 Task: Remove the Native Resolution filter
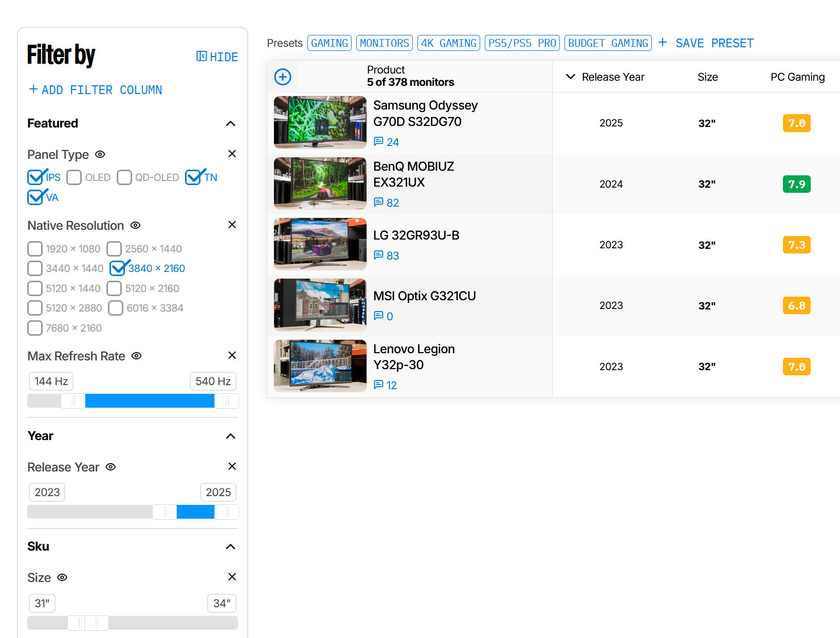click(x=232, y=225)
